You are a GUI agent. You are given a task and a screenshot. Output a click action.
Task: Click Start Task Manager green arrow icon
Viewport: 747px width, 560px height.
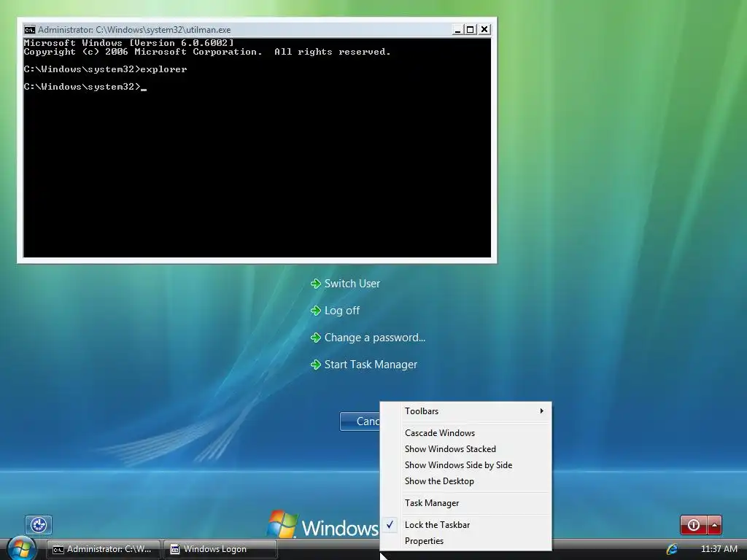315,365
